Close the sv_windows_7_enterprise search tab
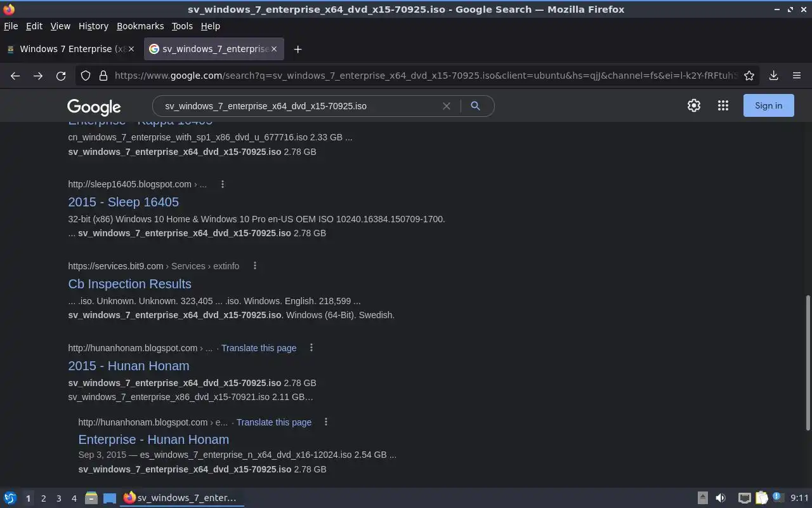 tap(274, 49)
